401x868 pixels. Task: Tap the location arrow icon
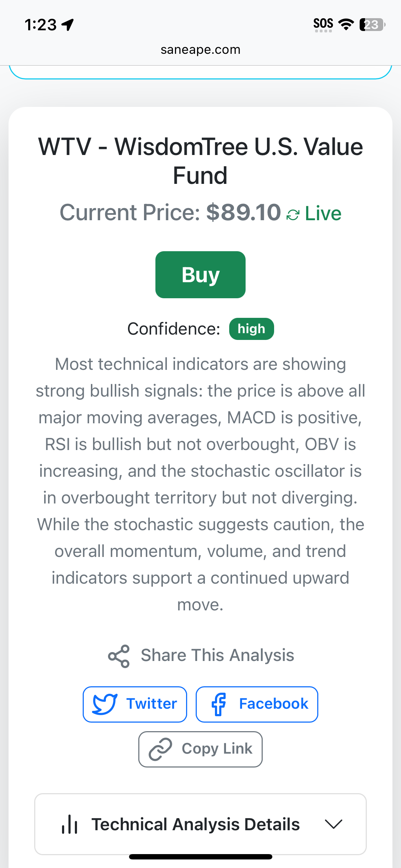point(67,25)
